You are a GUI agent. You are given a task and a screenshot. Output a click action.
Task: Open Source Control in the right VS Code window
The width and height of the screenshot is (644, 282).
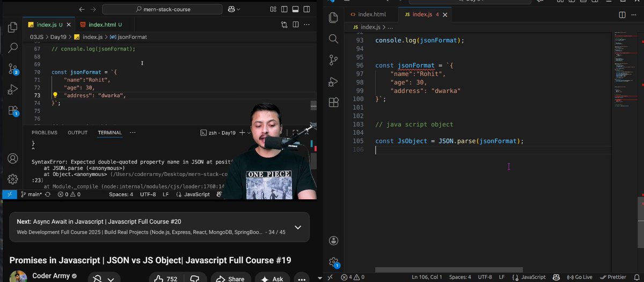[333, 60]
